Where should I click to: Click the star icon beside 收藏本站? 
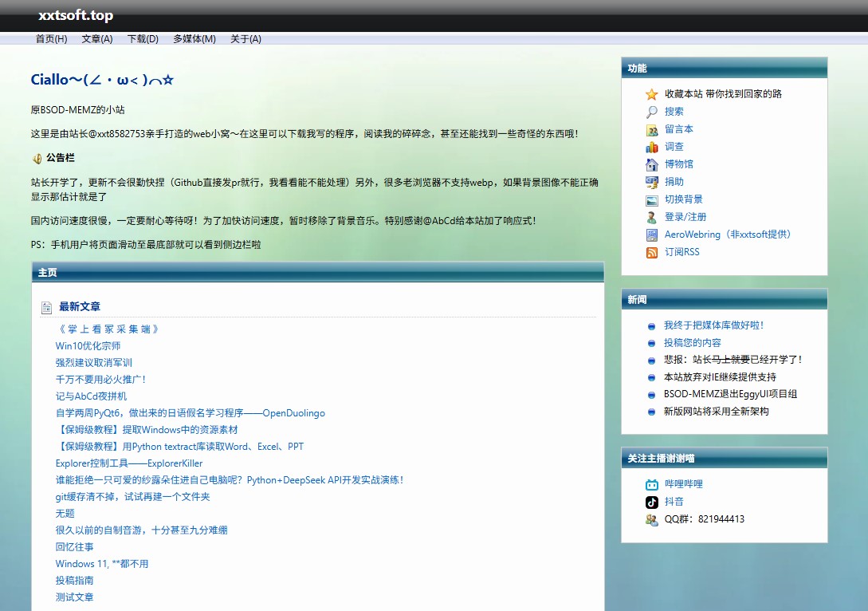[x=651, y=94]
